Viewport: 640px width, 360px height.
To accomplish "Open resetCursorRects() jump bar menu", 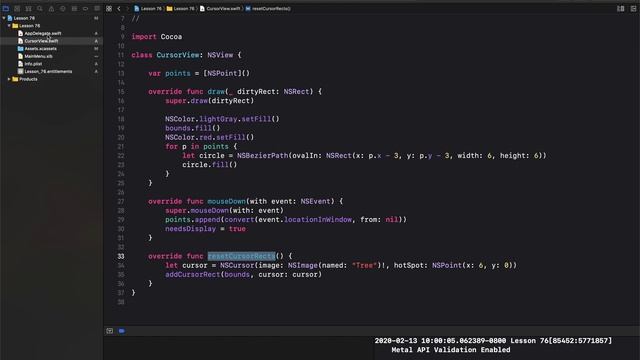I will [x=268, y=9].
